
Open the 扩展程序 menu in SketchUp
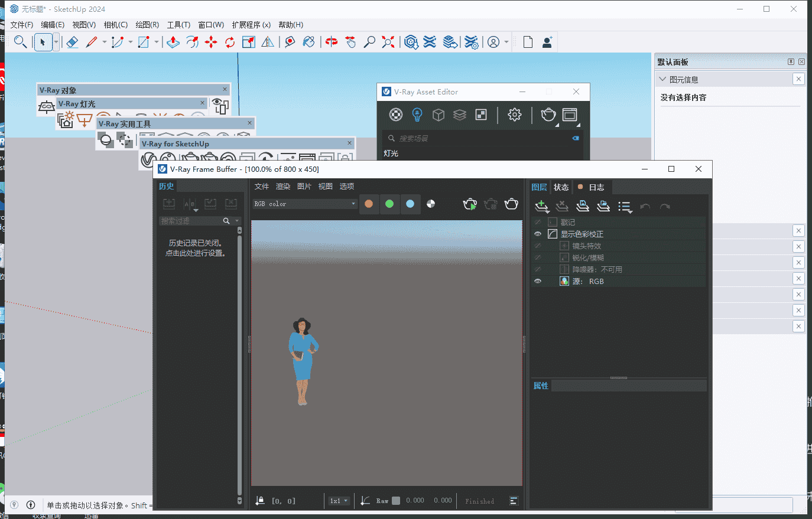(251, 25)
